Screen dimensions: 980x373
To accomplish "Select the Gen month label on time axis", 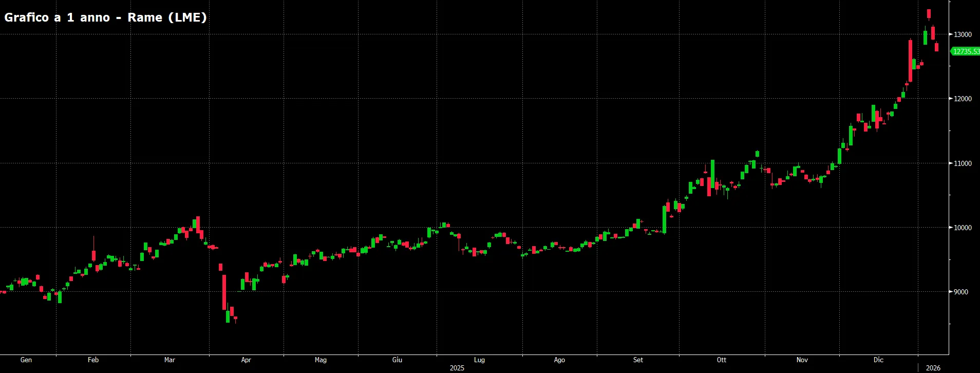I will tap(26, 360).
